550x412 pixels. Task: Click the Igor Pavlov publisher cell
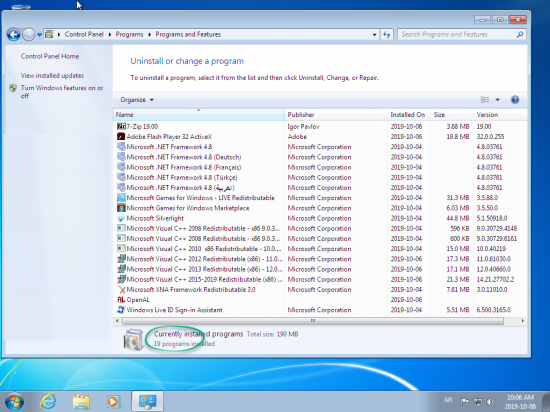[x=303, y=126]
